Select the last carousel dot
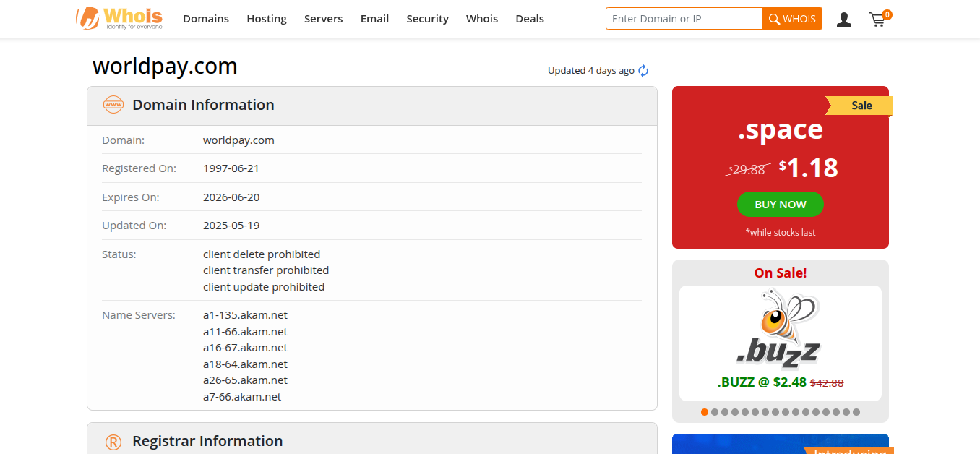Image resolution: width=980 pixels, height=454 pixels. point(856,412)
